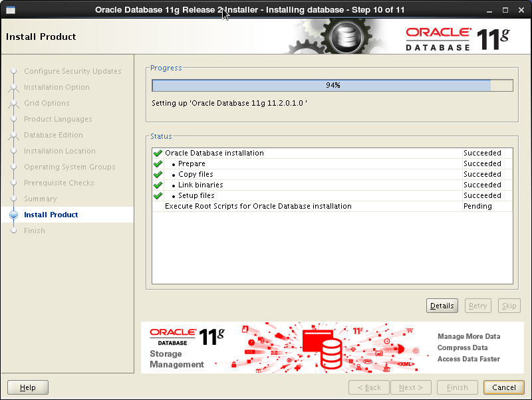Click the installer title bar text
The image size is (532, 400).
pos(250,10)
